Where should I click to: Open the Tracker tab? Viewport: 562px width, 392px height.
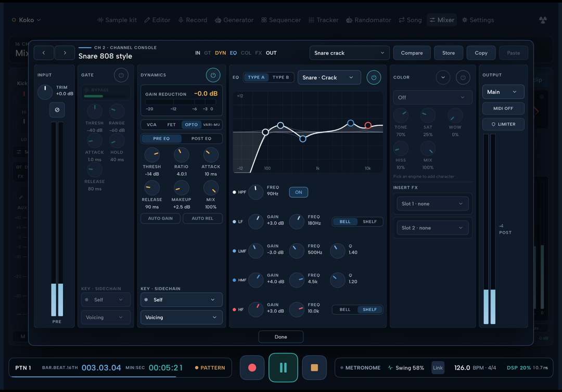tap(324, 20)
